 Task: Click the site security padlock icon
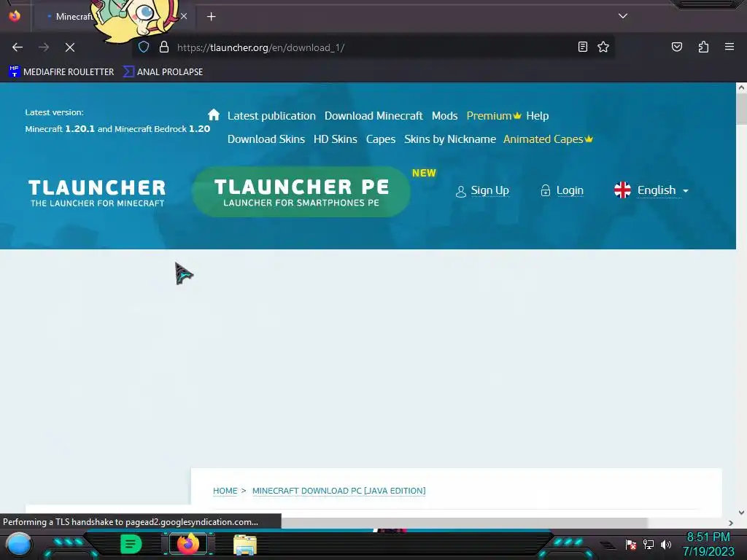[164, 47]
